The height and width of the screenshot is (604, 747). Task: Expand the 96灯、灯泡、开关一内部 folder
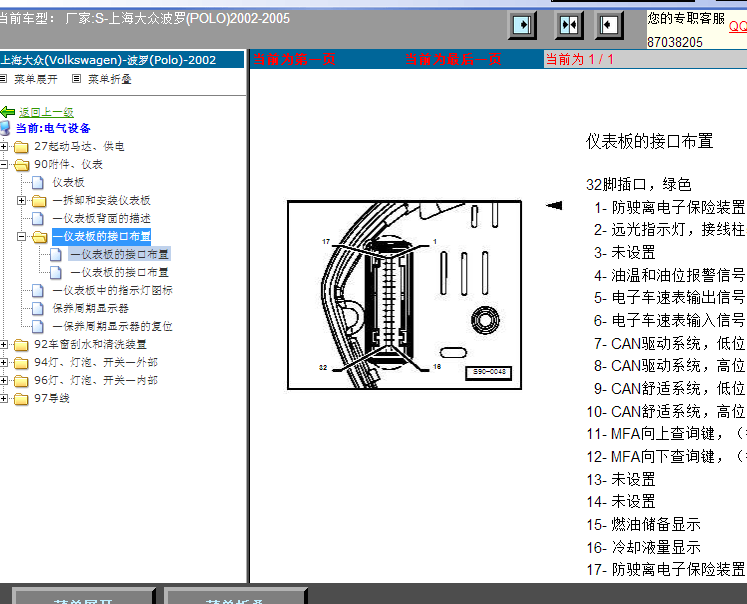[4, 381]
